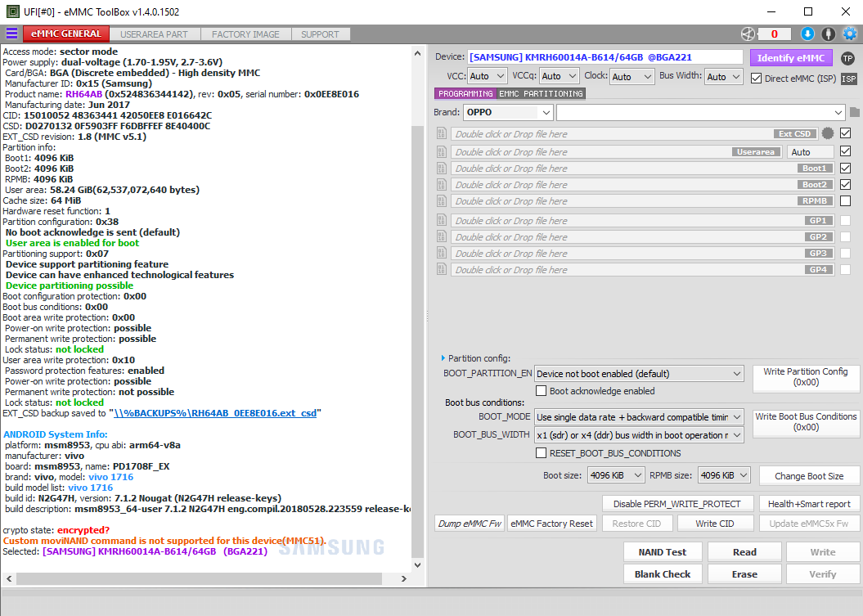Click the dark round icon beside the gear

[829, 34]
